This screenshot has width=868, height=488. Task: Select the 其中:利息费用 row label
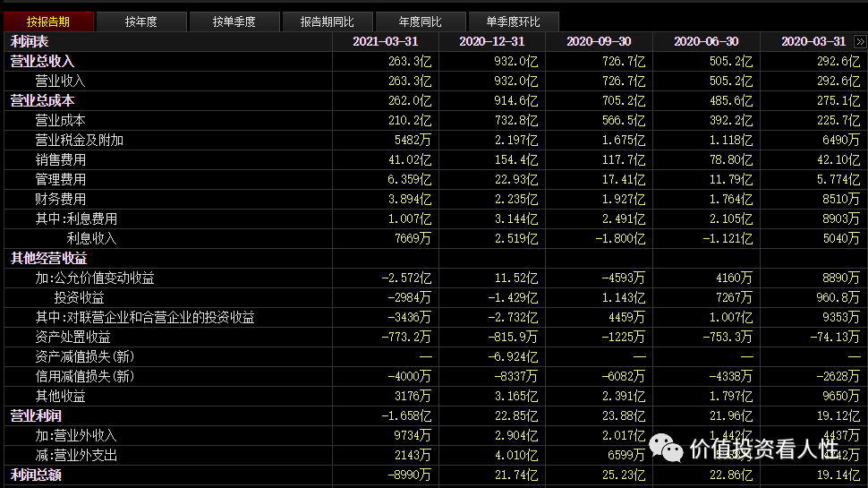[x=76, y=218]
